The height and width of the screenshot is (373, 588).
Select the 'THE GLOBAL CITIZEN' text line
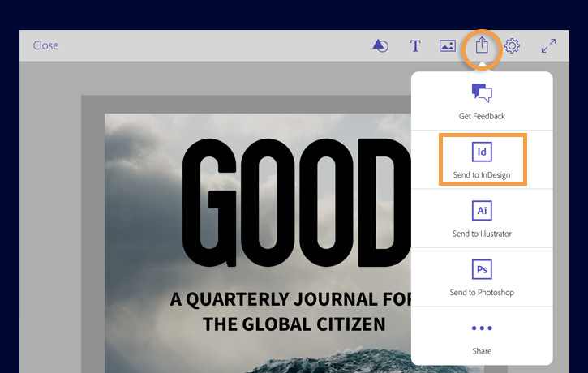[x=294, y=324]
